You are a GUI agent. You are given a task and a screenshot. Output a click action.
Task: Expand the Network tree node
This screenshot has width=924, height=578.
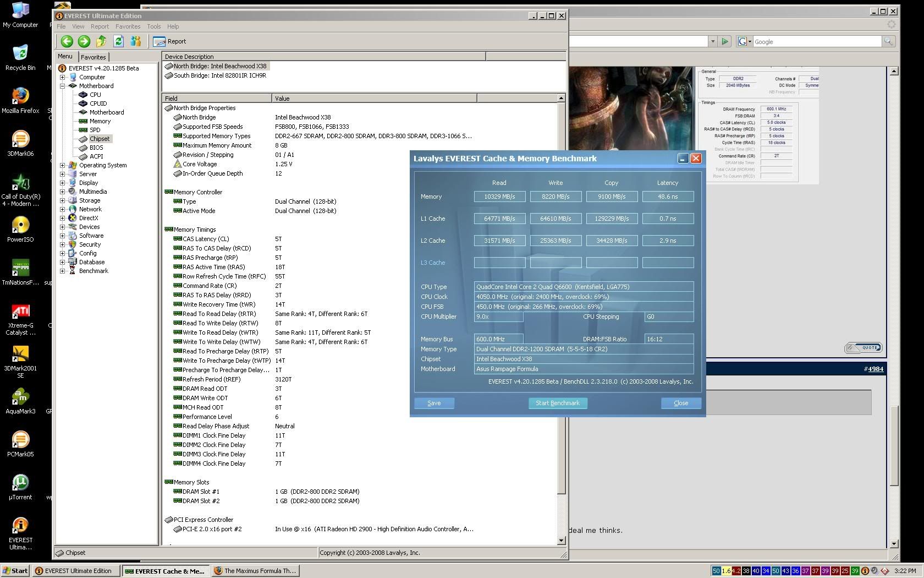63,209
